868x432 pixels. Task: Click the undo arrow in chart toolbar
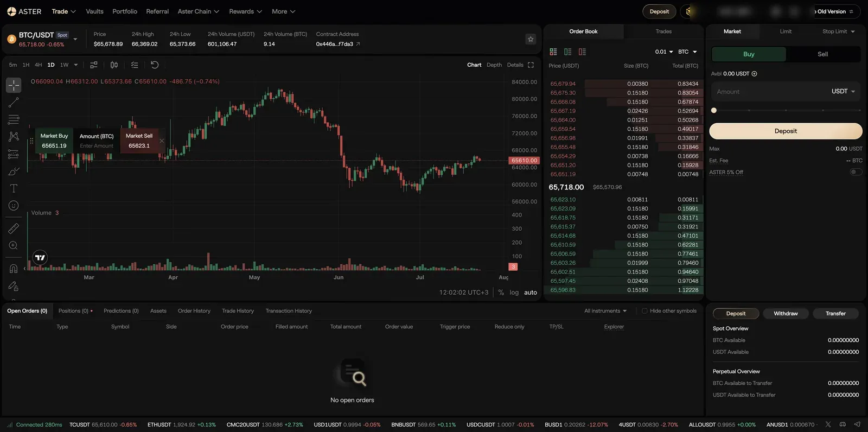(155, 65)
